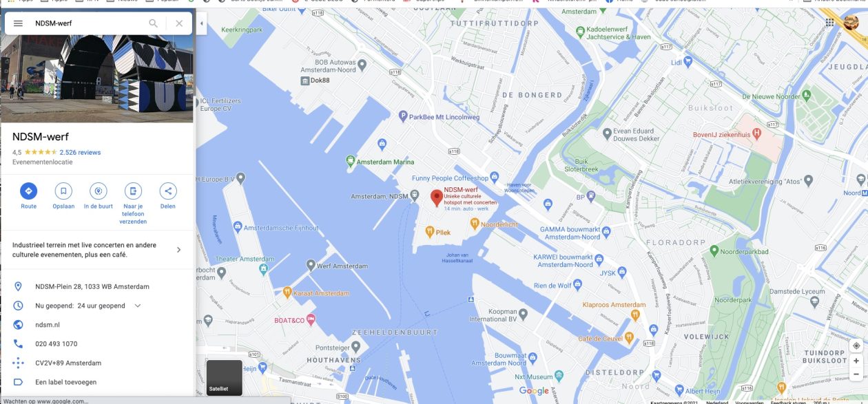Expand the place description chevron
This screenshot has width=868, height=404.
[179, 250]
